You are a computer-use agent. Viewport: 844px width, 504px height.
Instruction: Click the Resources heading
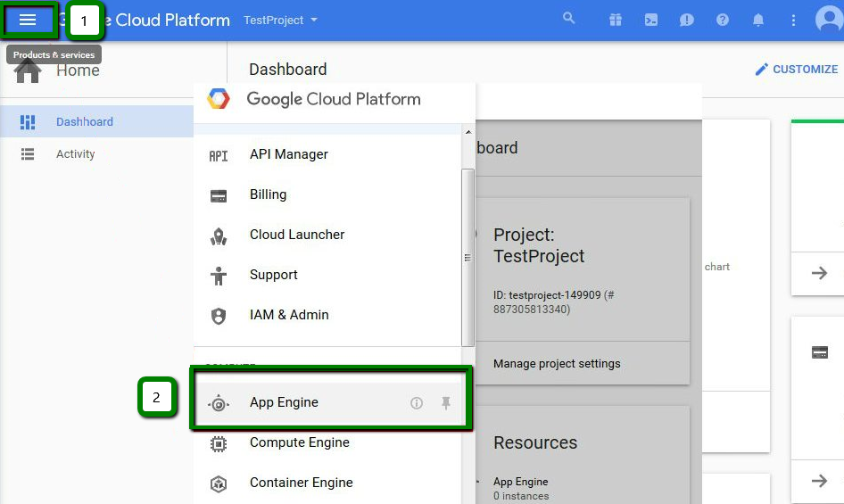point(535,442)
